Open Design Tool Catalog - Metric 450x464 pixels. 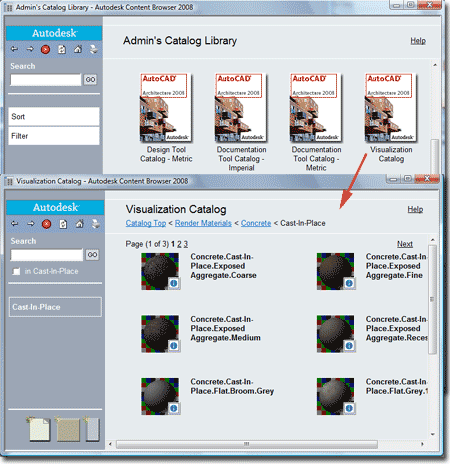166,108
